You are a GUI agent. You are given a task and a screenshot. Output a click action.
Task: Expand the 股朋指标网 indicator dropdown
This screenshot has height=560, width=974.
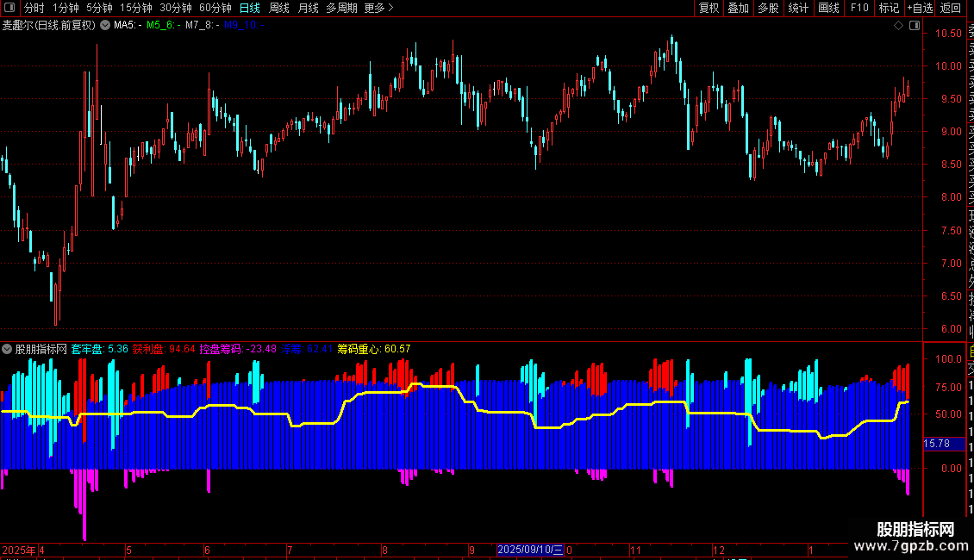point(7,349)
